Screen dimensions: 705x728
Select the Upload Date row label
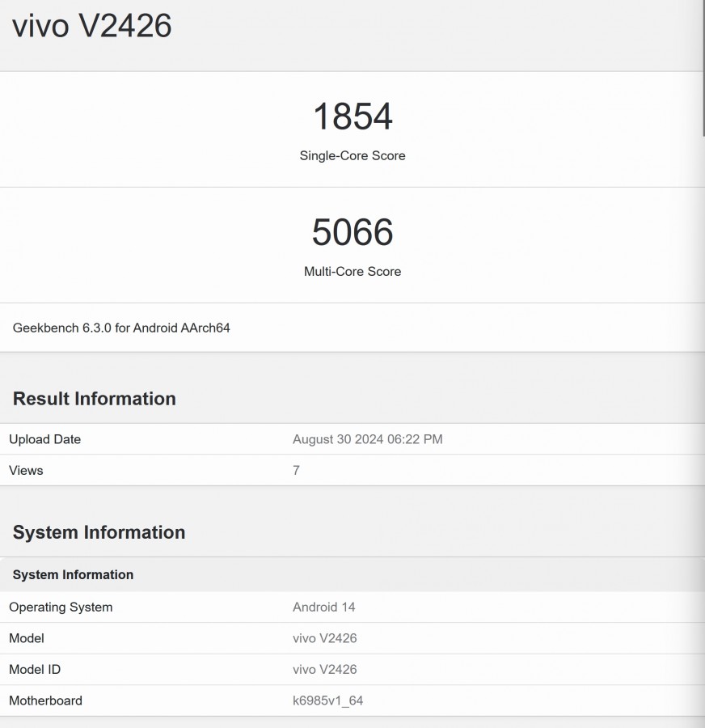44,439
